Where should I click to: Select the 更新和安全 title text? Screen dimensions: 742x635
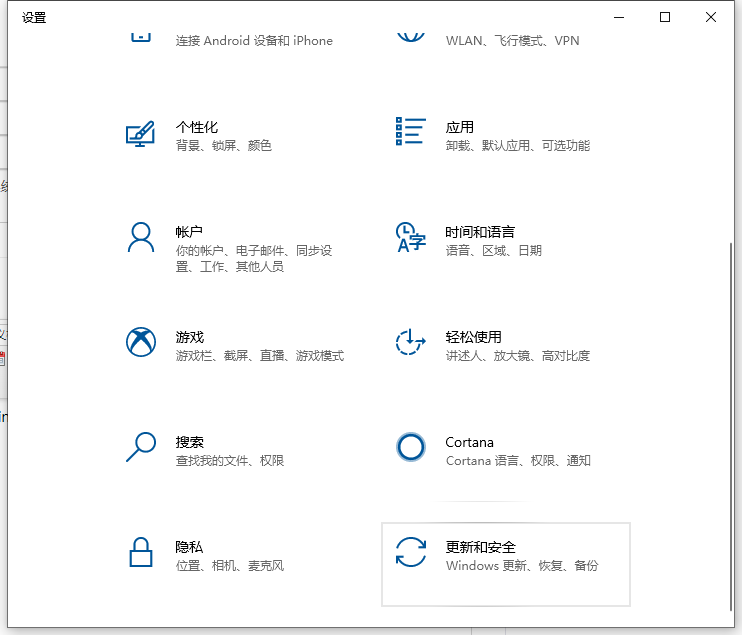tap(480, 547)
